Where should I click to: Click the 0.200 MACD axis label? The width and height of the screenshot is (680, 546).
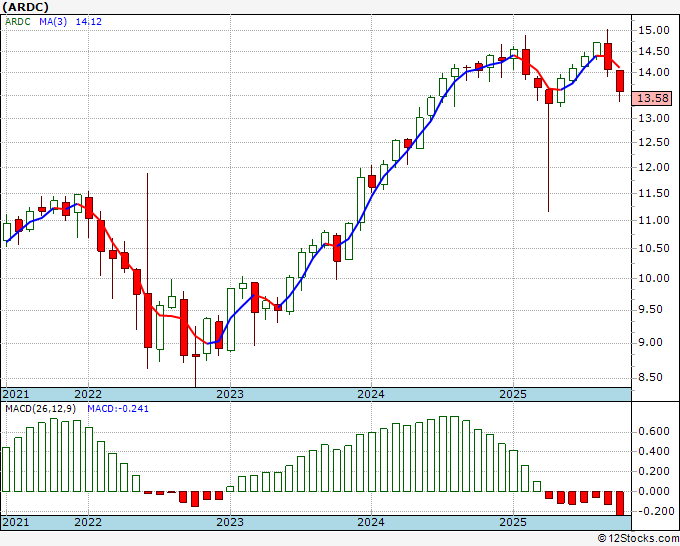coord(654,471)
